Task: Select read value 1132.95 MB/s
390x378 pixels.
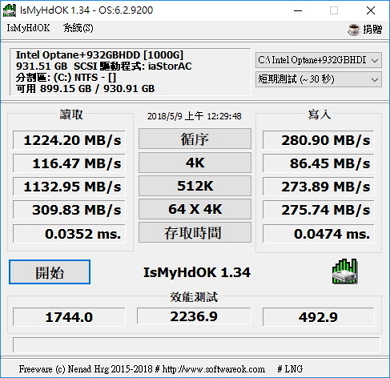Action: (69, 187)
